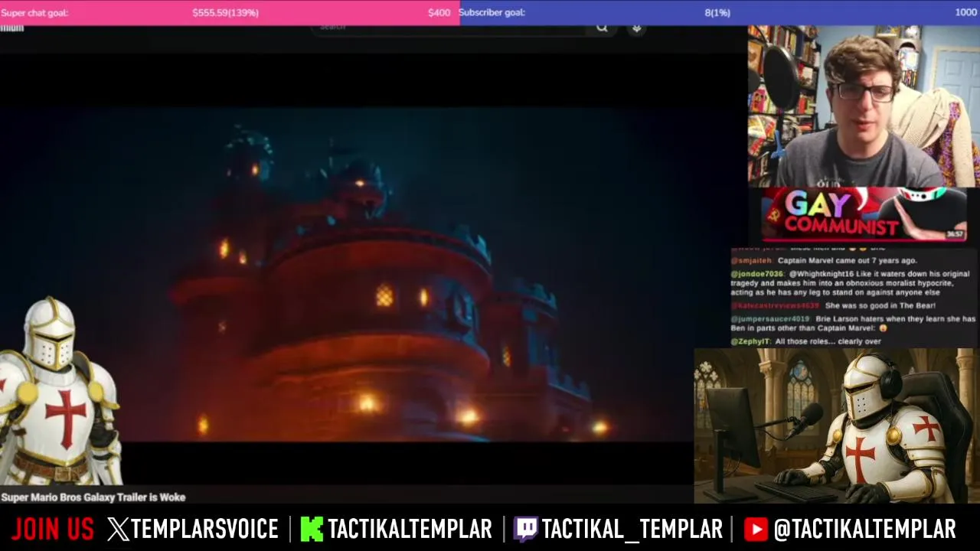Click the search magnifier icon

602,28
